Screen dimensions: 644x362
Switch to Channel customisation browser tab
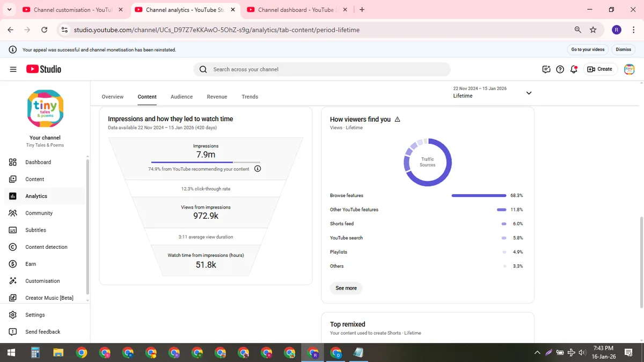72,10
